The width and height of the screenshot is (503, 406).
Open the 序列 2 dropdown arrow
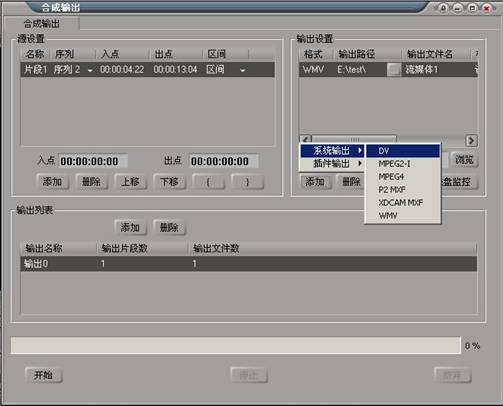tap(90, 71)
